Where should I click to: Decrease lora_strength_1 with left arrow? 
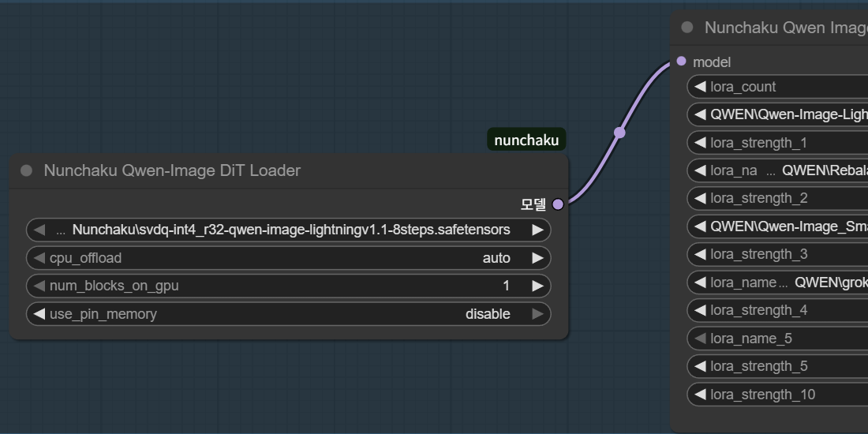(700, 143)
